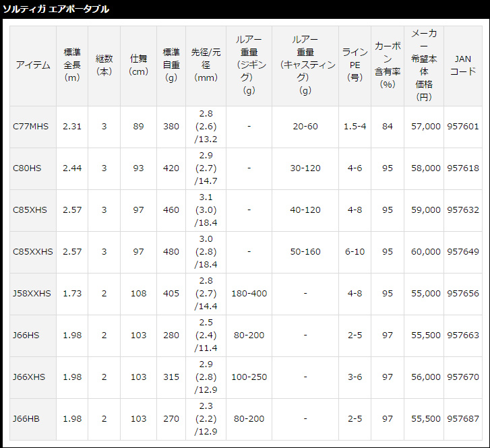Click weight value 380 for C77MHS
This screenshot has width=490, height=448.
[171, 127]
